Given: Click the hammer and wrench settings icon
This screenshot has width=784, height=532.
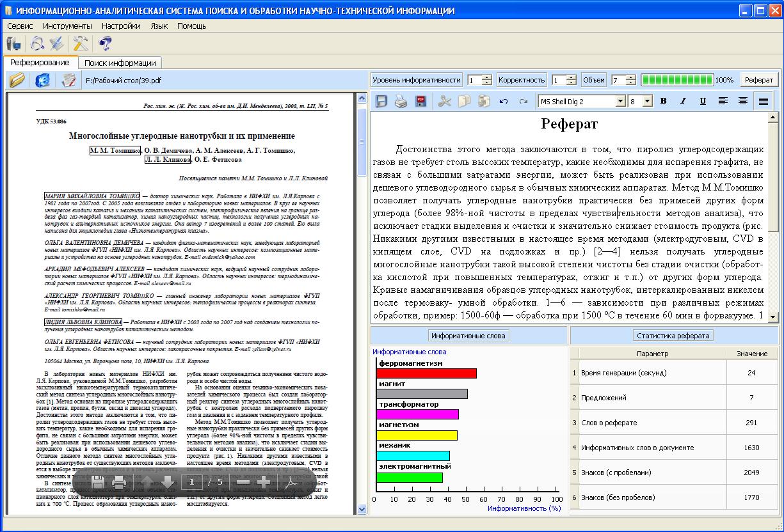Looking at the screenshot, I should point(81,43).
